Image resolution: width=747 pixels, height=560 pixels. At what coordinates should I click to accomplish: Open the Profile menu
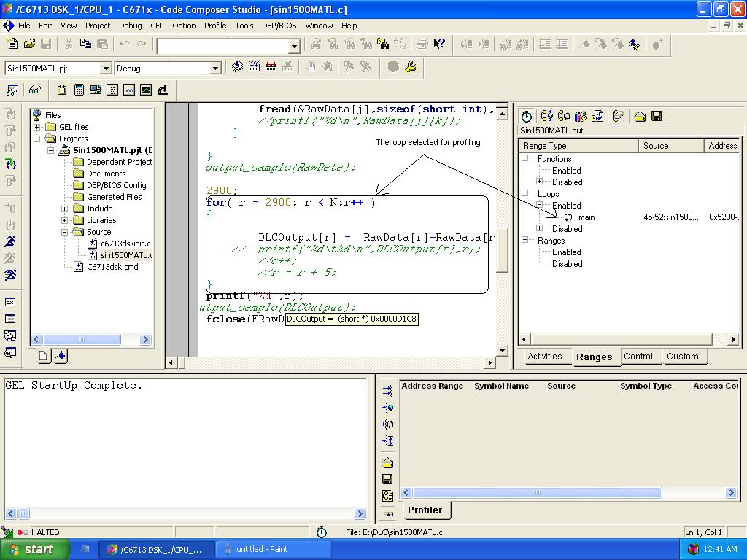(215, 26)
